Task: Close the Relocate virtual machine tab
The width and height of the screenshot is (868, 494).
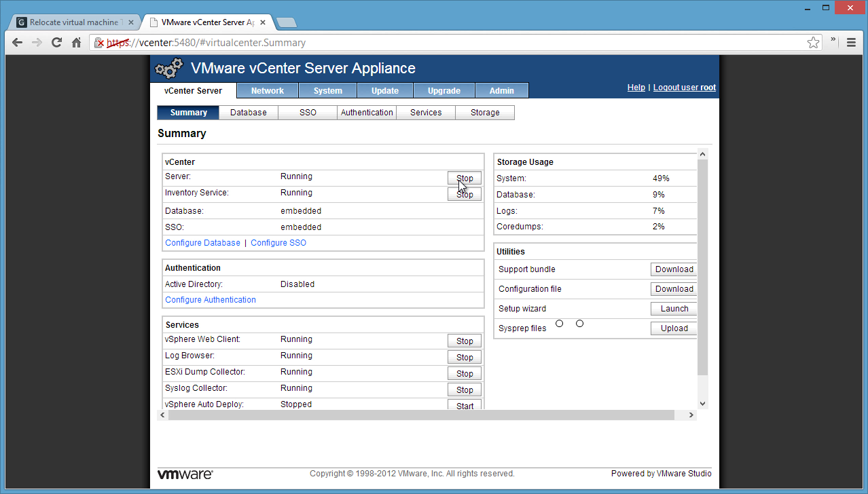Action: [131, 22]
